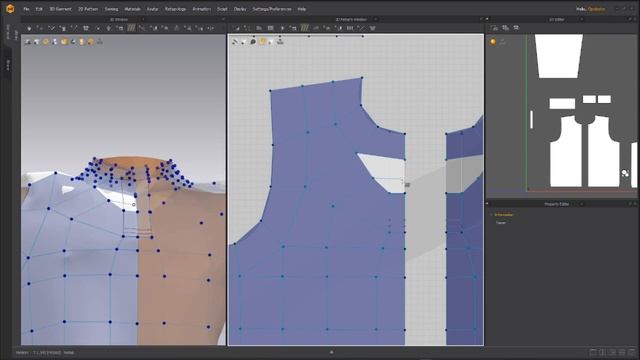Open the File menu
Screen dimensions: 640x360
tap(27, 9)
